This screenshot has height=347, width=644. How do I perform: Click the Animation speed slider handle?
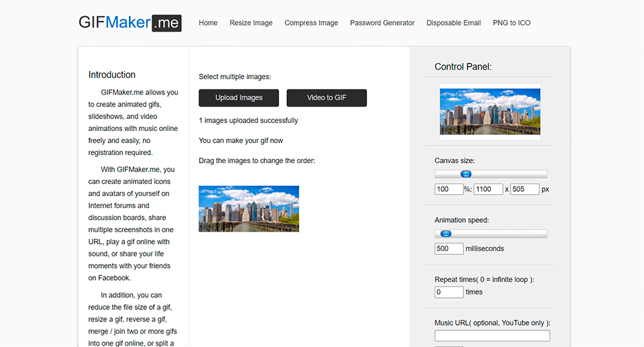tap(444, 234)
